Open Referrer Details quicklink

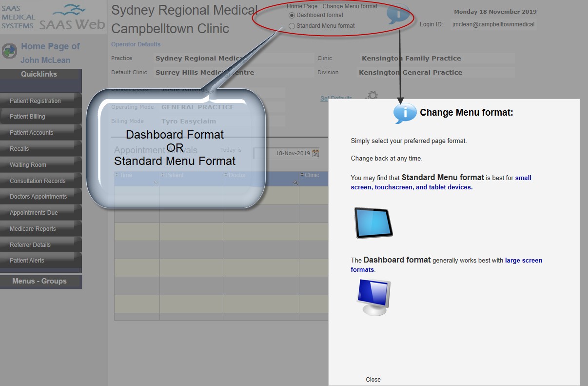click(x=41, y=245)
